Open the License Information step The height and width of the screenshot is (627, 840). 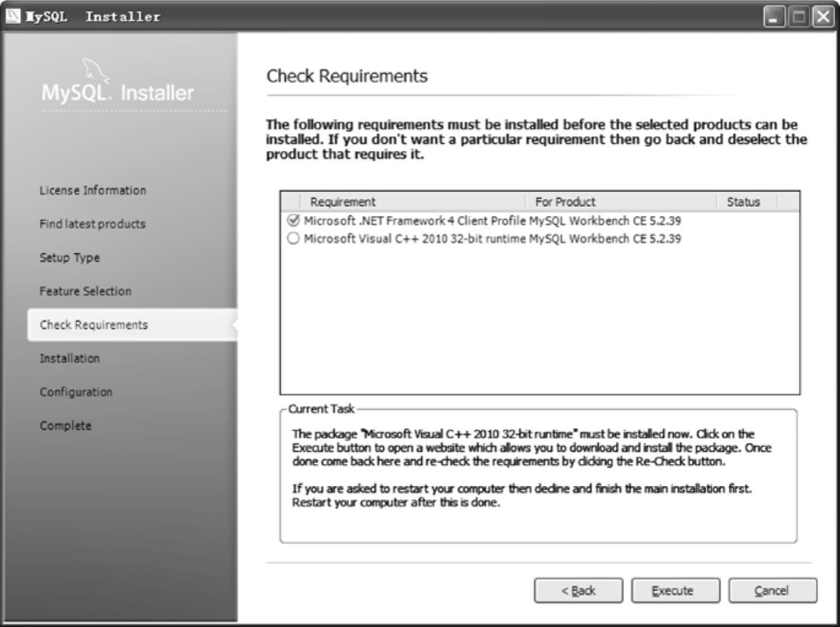(93, 190)
